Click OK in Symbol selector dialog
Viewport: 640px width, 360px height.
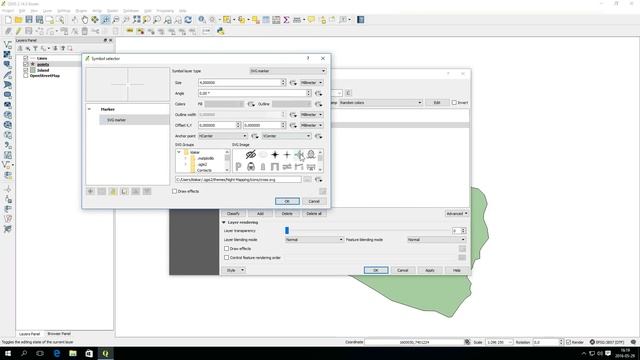coord(287,201)
